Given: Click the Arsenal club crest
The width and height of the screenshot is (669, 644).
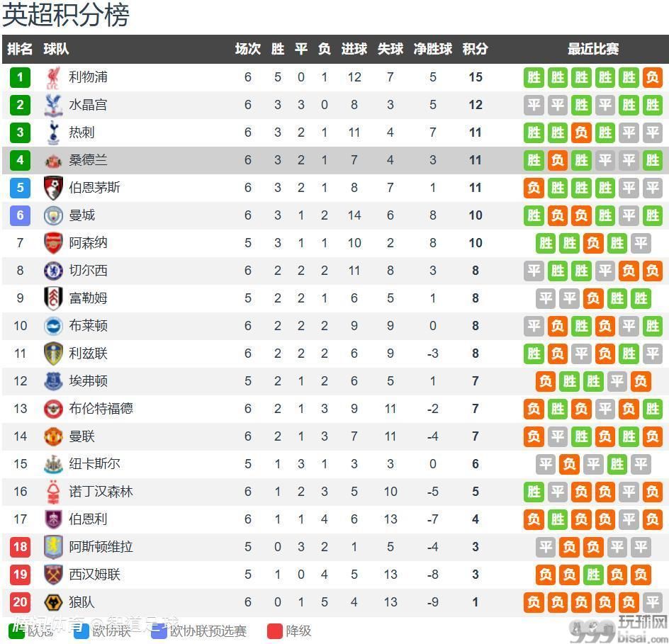Looking at the screenshot, I should pyautogui.click(x=53, y=243).
